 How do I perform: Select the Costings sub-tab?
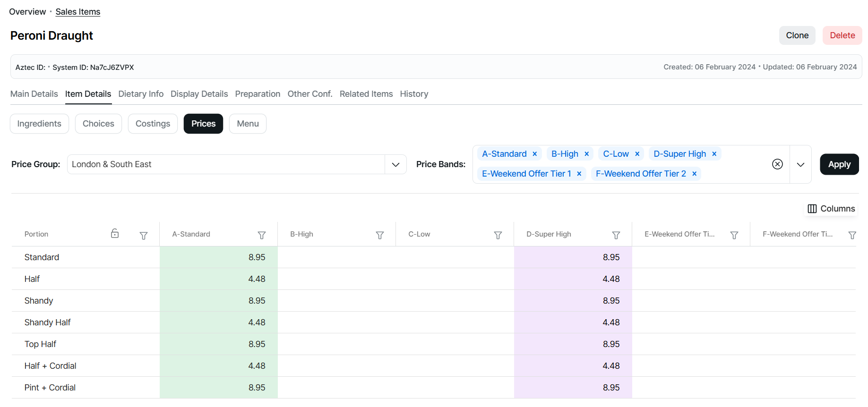[x=153, y=124]
